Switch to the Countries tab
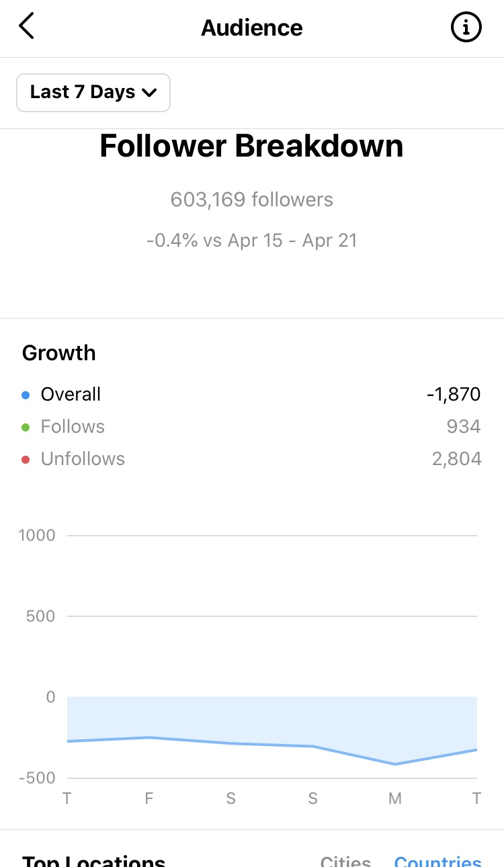504x867 pixels. [437, 860]
